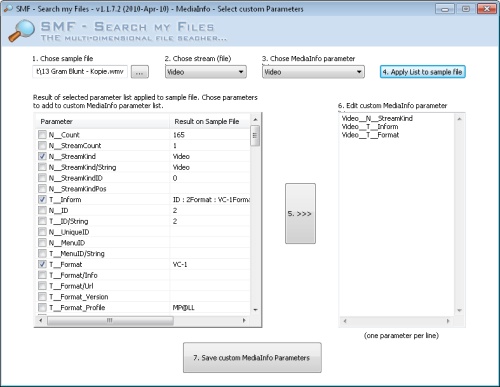Click Apply List to sample file button

pyautogui.click(x=422, y=72)
